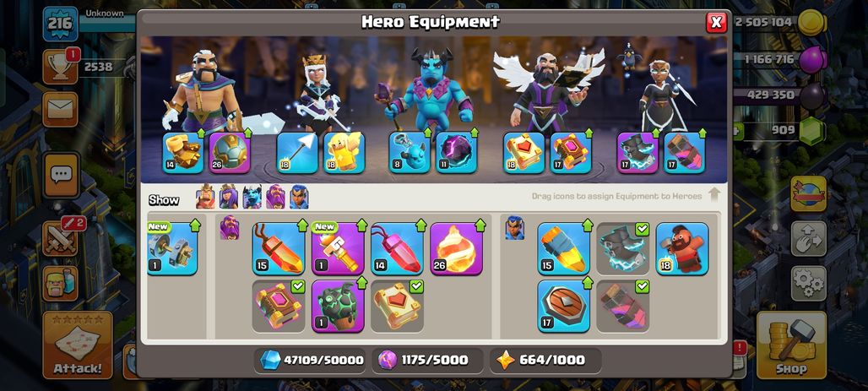Open the Shiny Ore 47109/50000 counter
The height and width of the screenshot is (391, 868).
click(312, 360)
